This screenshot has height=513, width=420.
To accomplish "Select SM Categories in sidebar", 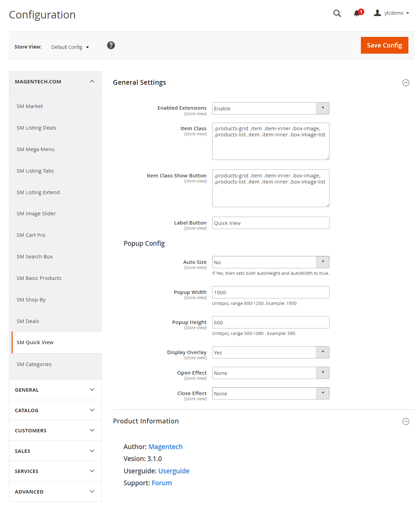I will [x=34, y=364].
